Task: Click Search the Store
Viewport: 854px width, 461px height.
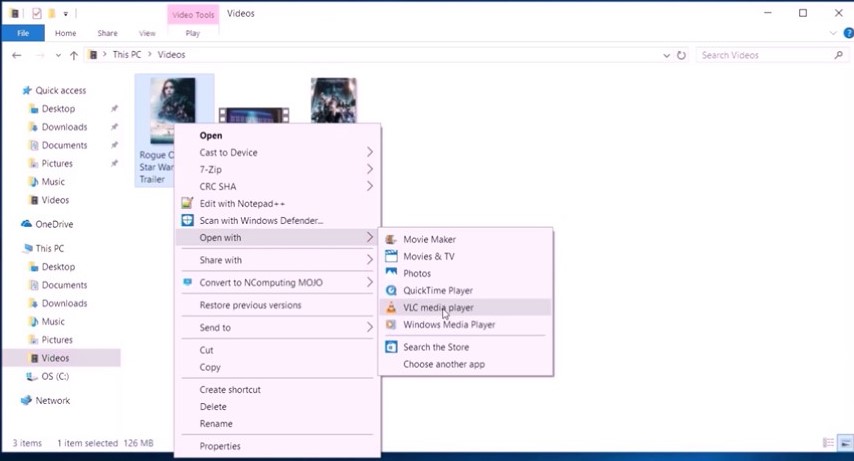Action: click(x=465, y=347)
